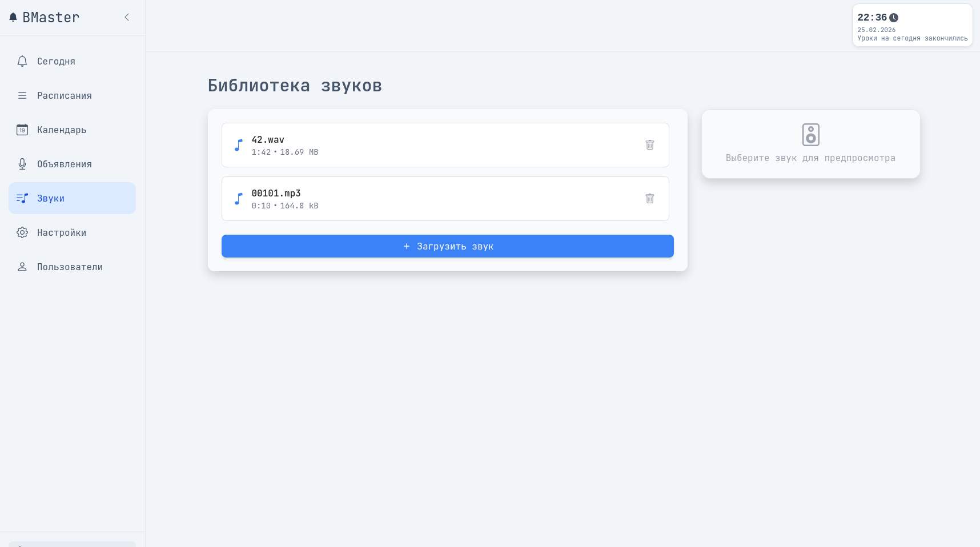980x547 pixels.
Task: Click the trash icon for 00101.mp3
Action: tap(649, 199)
